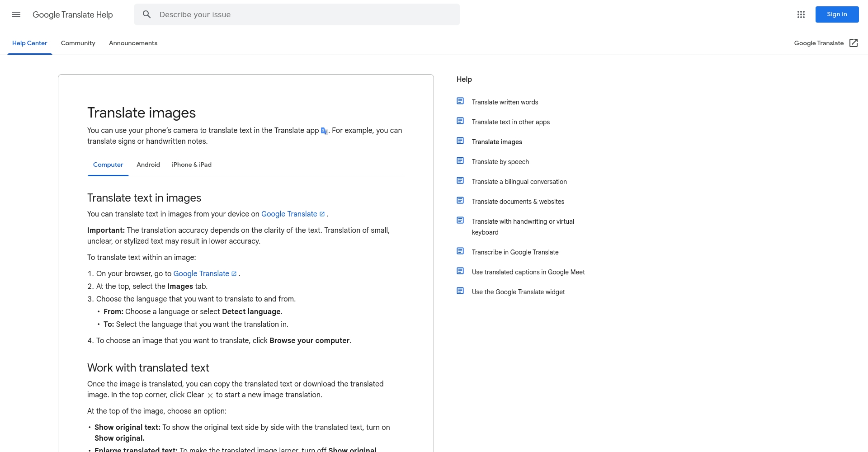Viewport: 868px width, 452px height.
Task: Go to the Announcements tab
Action: pyautogui.click(x=133, y=43)
